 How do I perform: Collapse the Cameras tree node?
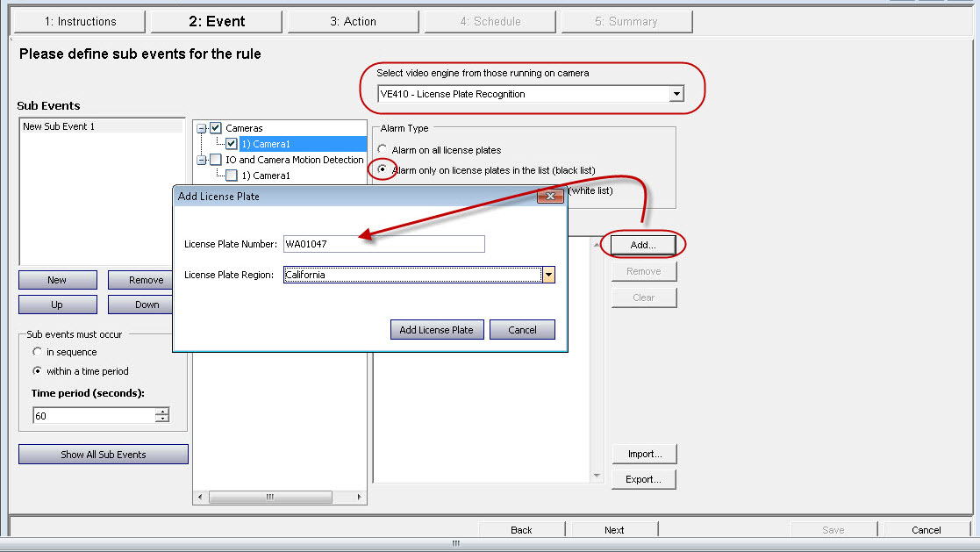click(x=202, y=128)
